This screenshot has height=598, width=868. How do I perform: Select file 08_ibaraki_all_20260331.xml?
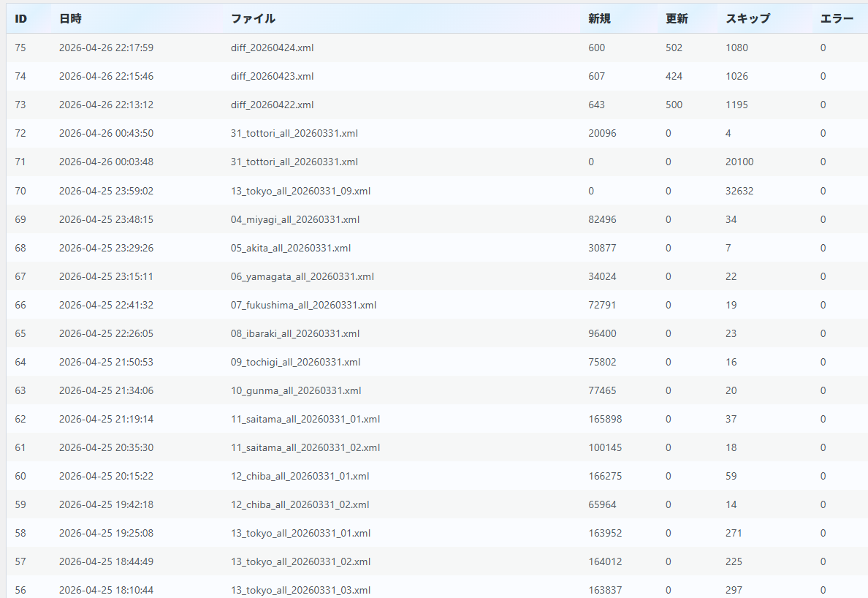point(295,333)
